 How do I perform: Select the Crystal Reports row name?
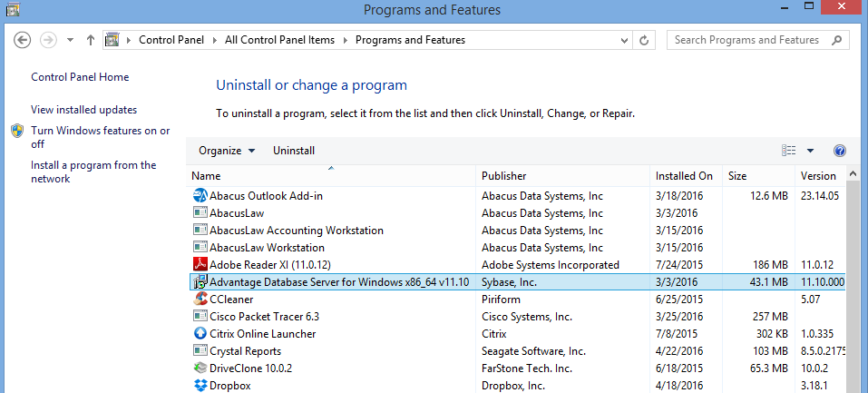245,351
